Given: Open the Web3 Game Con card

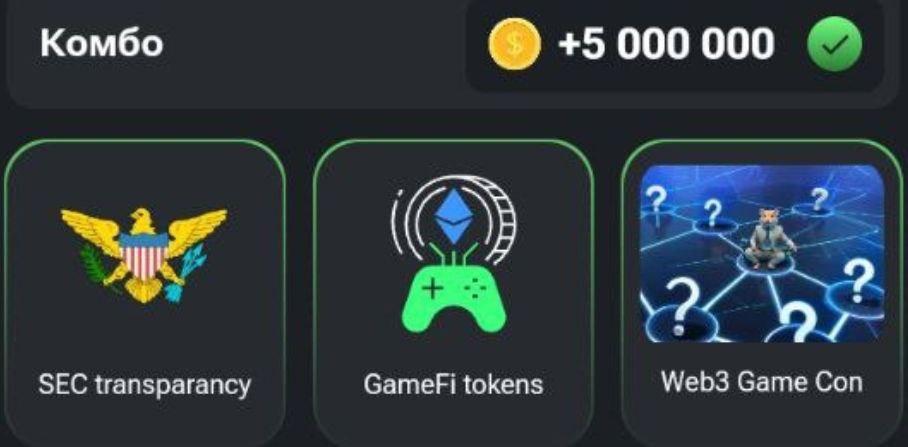Looking at the screenshot, I should 762,293.
